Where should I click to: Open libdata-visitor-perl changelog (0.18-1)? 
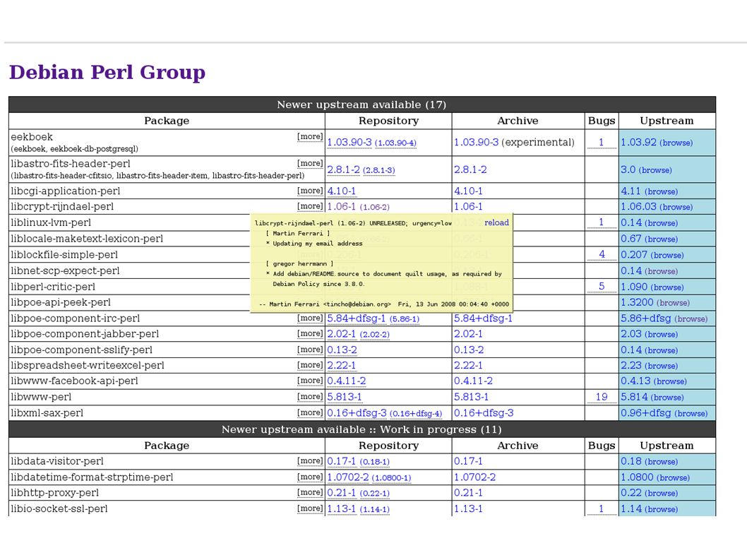(374, 462)
